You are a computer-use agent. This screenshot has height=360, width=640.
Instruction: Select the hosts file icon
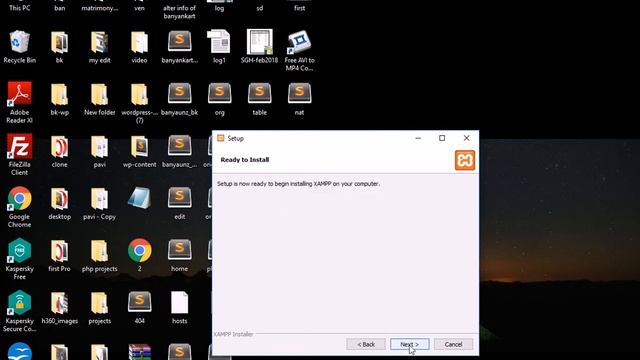coord(180,303)
